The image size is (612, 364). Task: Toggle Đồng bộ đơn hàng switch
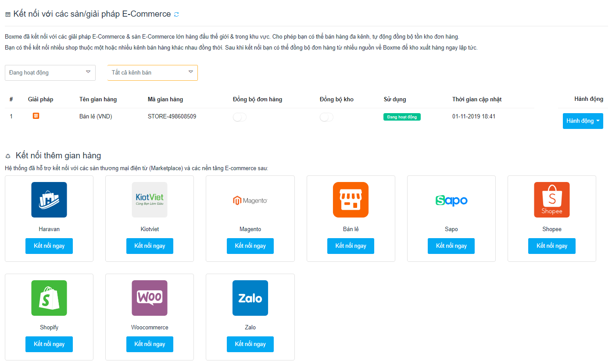[240, 117]
